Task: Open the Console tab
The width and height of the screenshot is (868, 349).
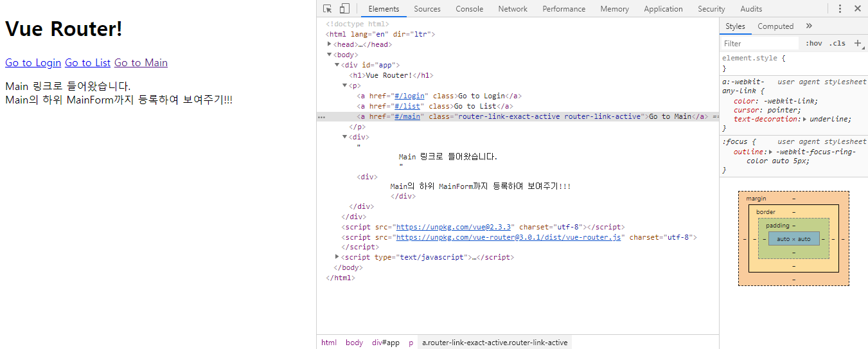Action: [x=470, y=9]
